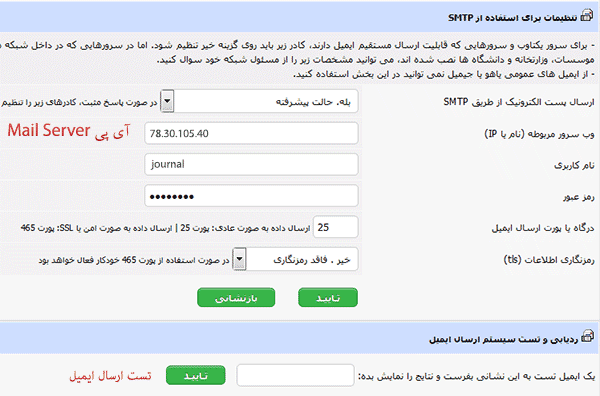Image resolution: width=600 pixels, height=396 pixels.
Task: Expand the 'خیر . فاقد رمزنگاری' TLS encryption dropdown
Action: [296, 259]
